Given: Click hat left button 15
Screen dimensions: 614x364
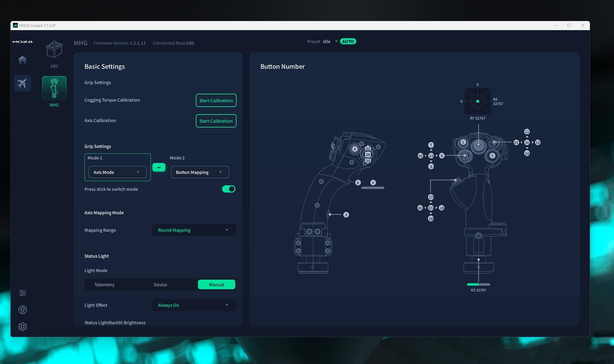Looking at the screenshot, I should tap(516, 143).
